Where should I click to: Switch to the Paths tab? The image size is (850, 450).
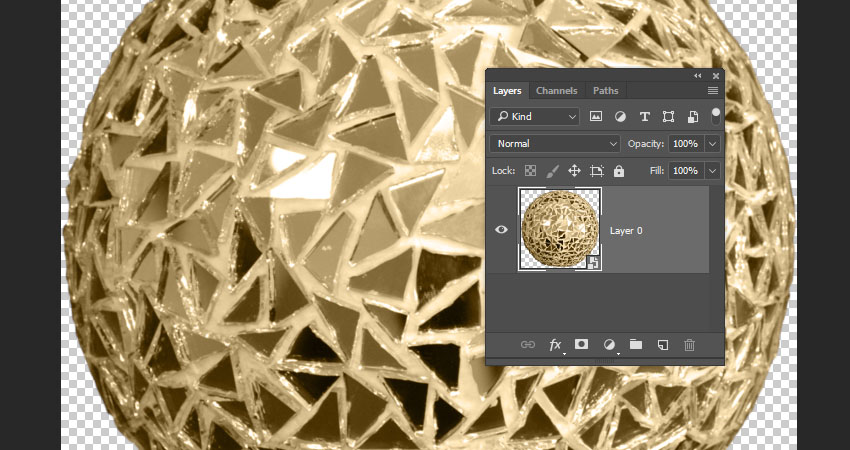pos(605,91)
